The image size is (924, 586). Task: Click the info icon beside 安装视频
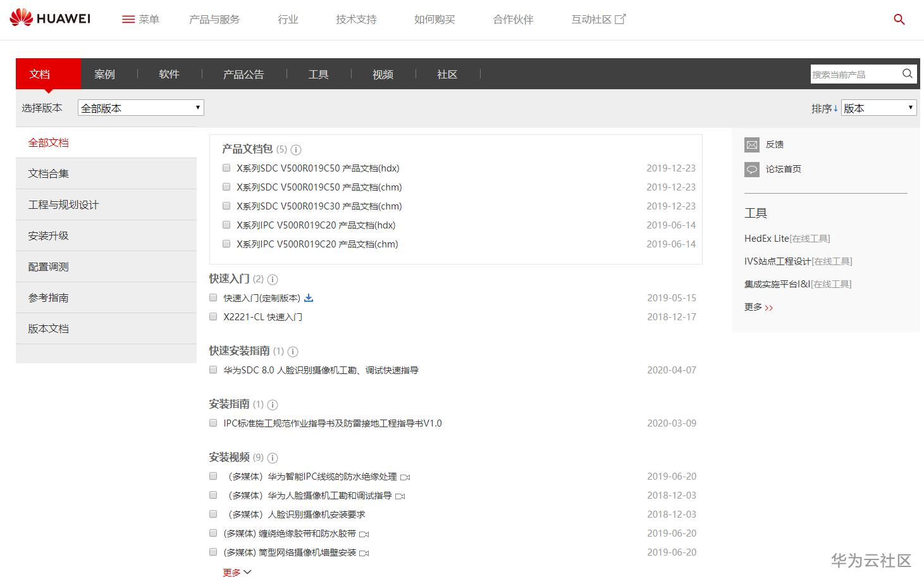click(273, 458)
